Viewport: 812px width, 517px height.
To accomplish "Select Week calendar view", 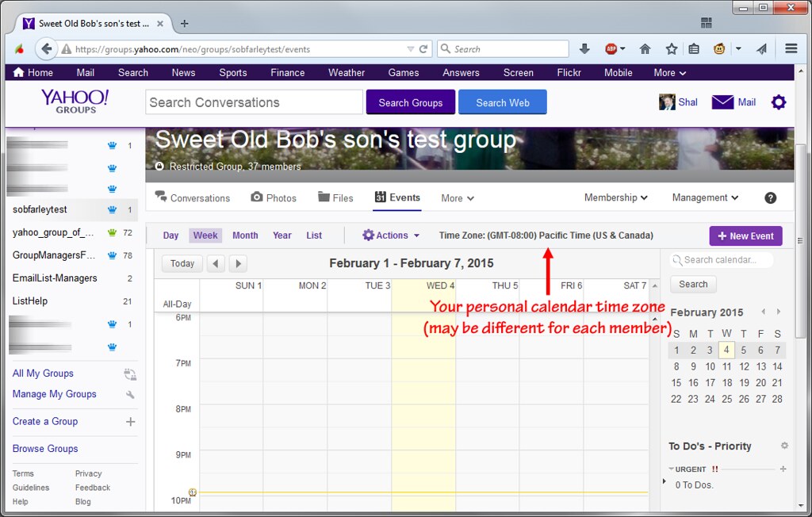I will 205,236.
